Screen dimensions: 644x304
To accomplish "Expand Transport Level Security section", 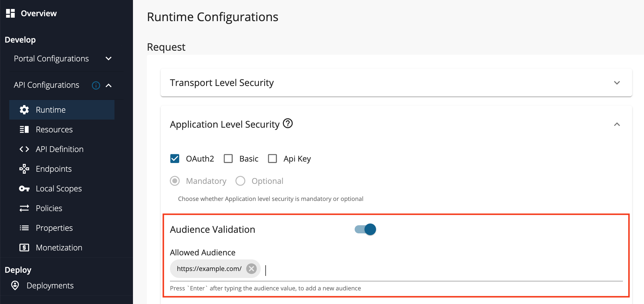I will (617, 83).
